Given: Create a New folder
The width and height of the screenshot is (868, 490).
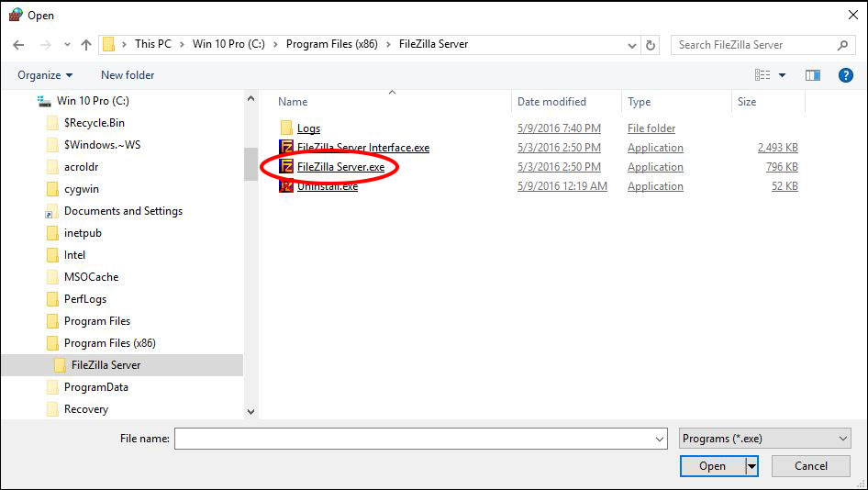Looking at the screenshot, I should tap(128, 74).
